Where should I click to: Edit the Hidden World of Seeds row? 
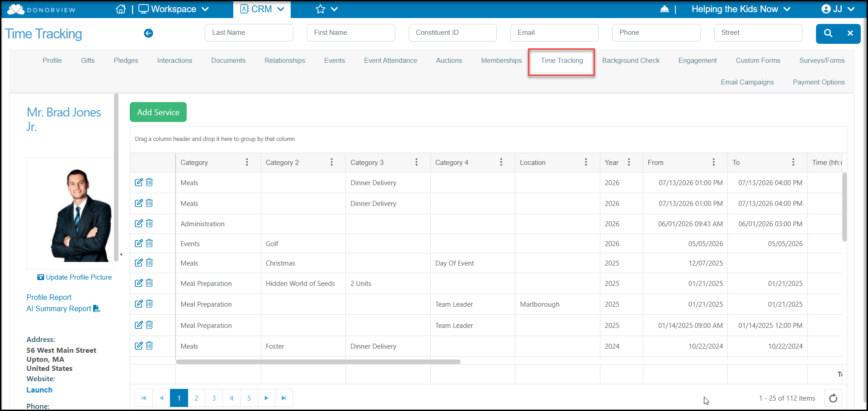pyautogui.click(x=139, y=283)
